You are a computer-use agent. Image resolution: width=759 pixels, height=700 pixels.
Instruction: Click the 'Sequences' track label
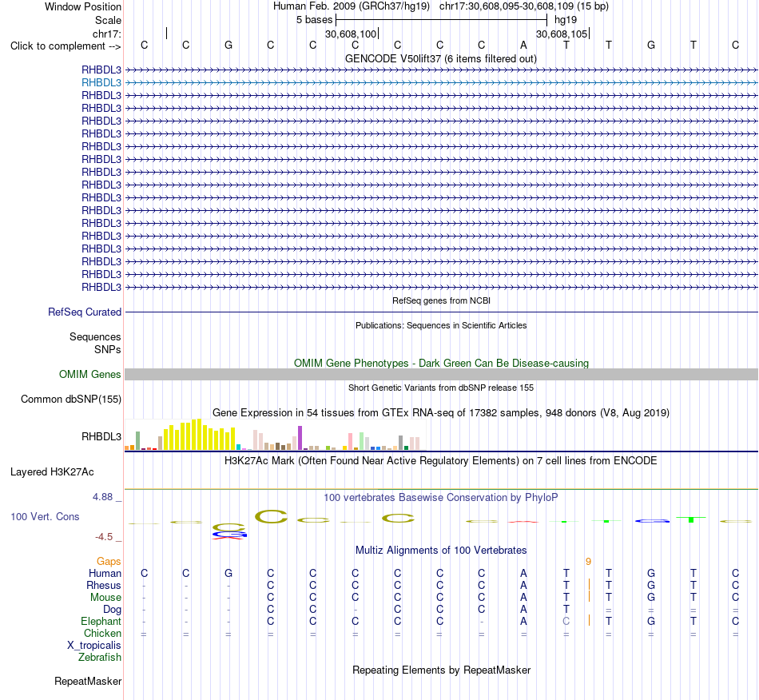[x=95, y=337]
